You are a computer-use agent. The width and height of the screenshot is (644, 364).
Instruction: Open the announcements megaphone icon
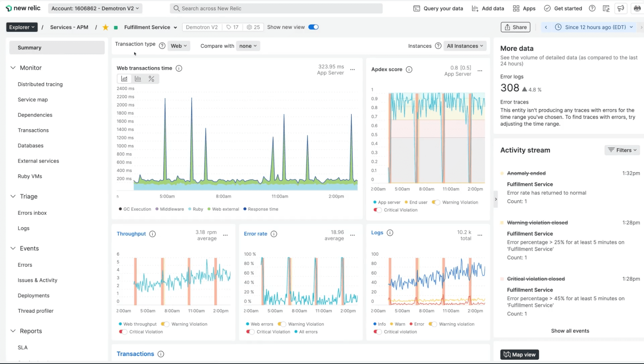coord(621,8)
